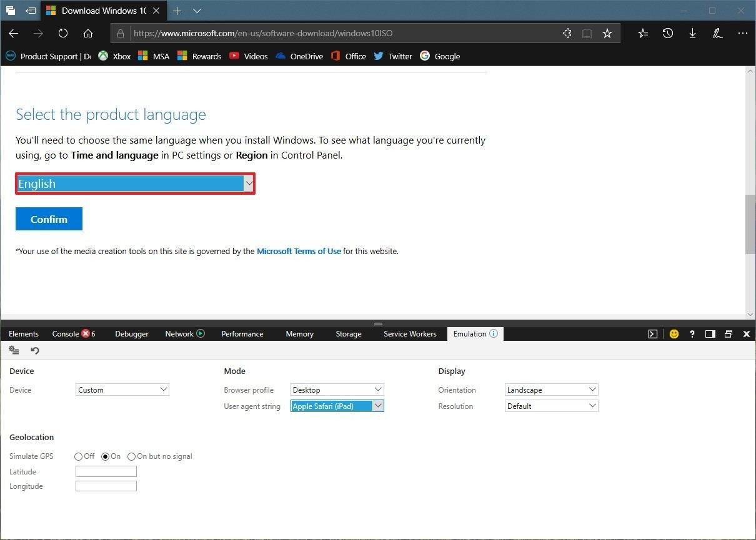Click the browser refresh icon
The height and width of the screenshot is (540, 756).
pyautogui.click(x=63, y=34)
